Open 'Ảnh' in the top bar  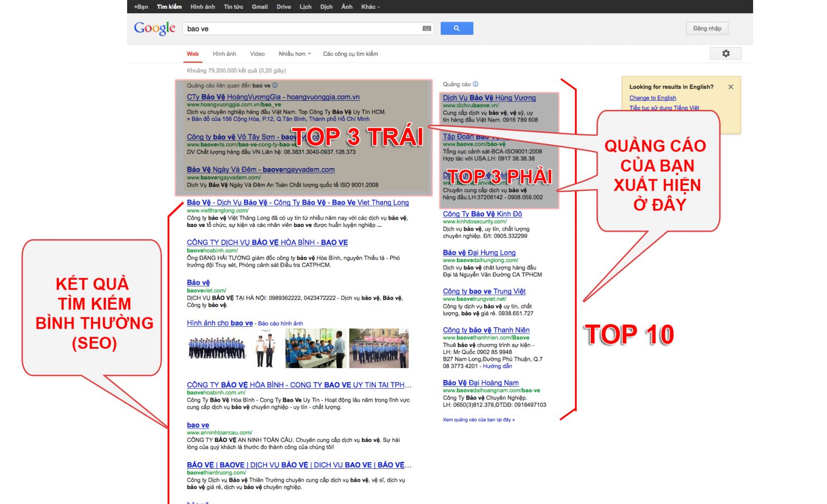pyautogui.click(x=347, y=7)
